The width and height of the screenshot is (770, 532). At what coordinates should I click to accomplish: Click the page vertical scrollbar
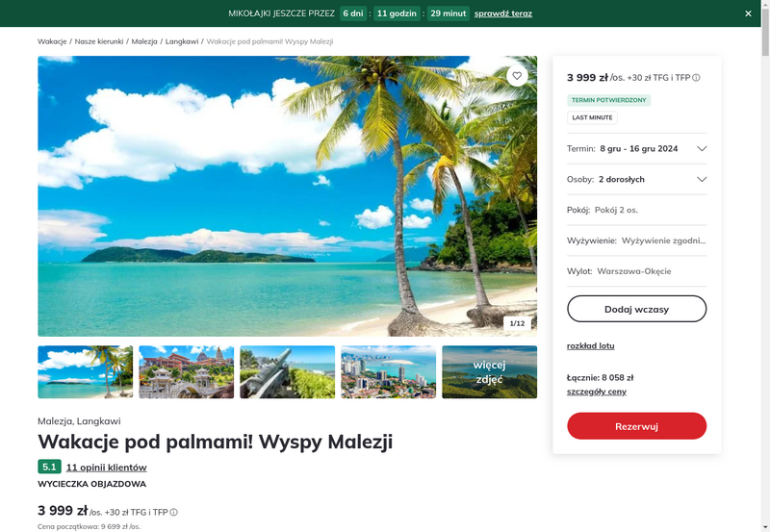point(765,266)
